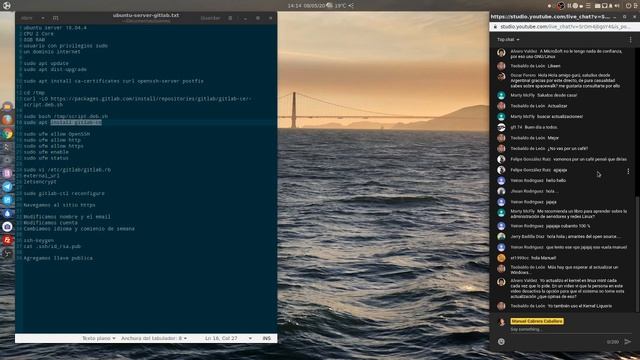This screenshot has height=360, width=640.
Task: Open the clock and date in the top bar
Action: (x=308, y=6)
